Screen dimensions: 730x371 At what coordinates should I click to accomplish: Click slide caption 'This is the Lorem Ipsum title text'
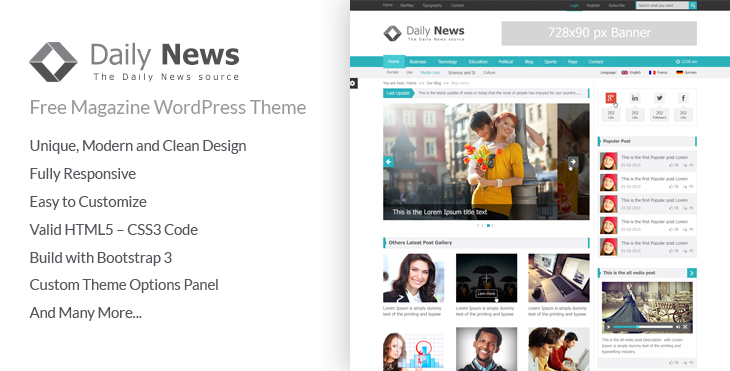439,212
